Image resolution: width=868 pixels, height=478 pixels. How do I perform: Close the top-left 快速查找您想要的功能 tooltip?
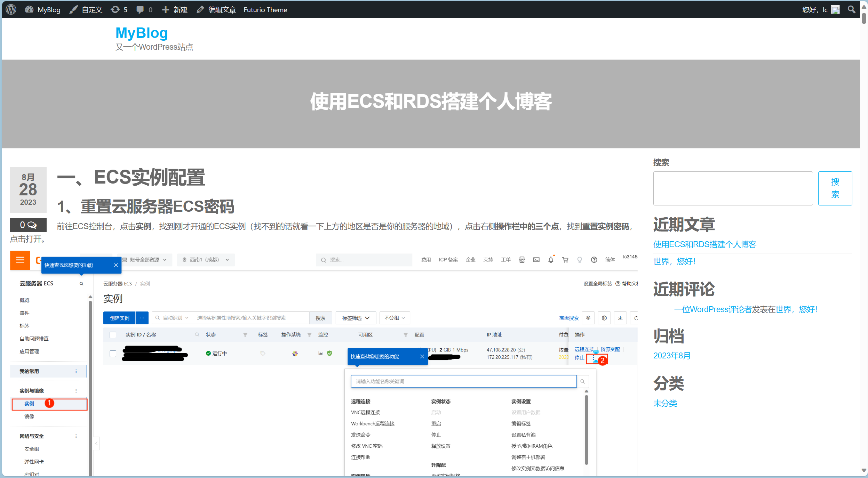[116, 265]
